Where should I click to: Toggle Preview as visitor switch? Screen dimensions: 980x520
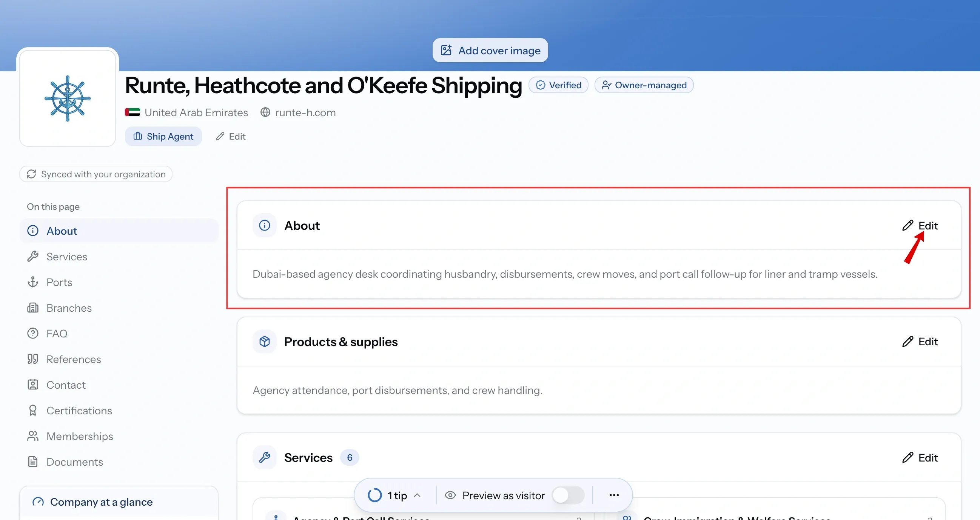coord(568,495)
